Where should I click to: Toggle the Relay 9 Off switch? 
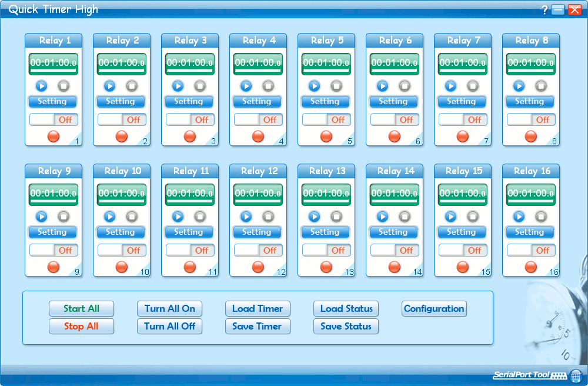[x=54, y=250]
